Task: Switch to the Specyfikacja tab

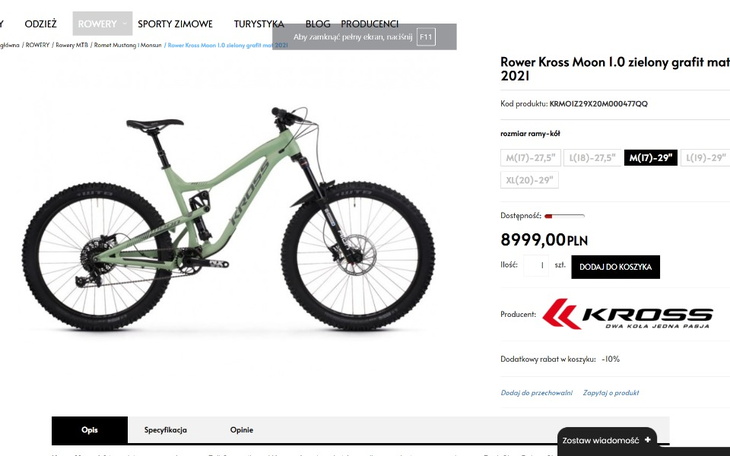Action: tap(165, 429)
